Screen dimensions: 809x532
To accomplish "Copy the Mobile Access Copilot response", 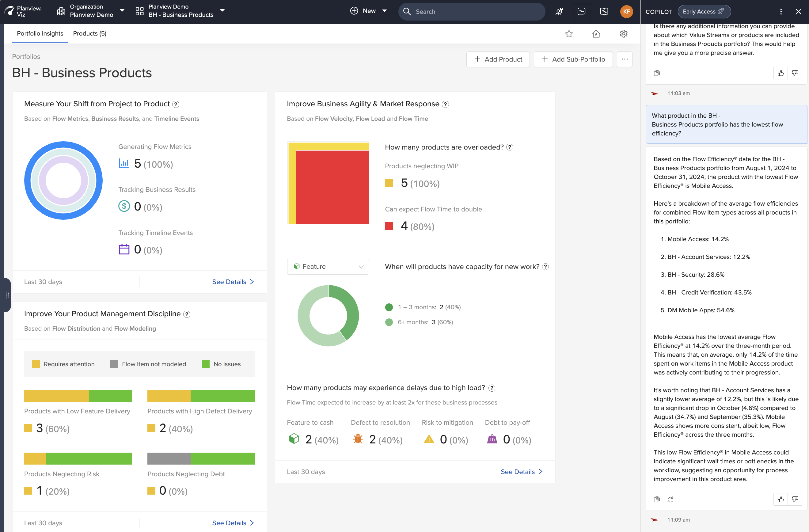I will (657, 500).
